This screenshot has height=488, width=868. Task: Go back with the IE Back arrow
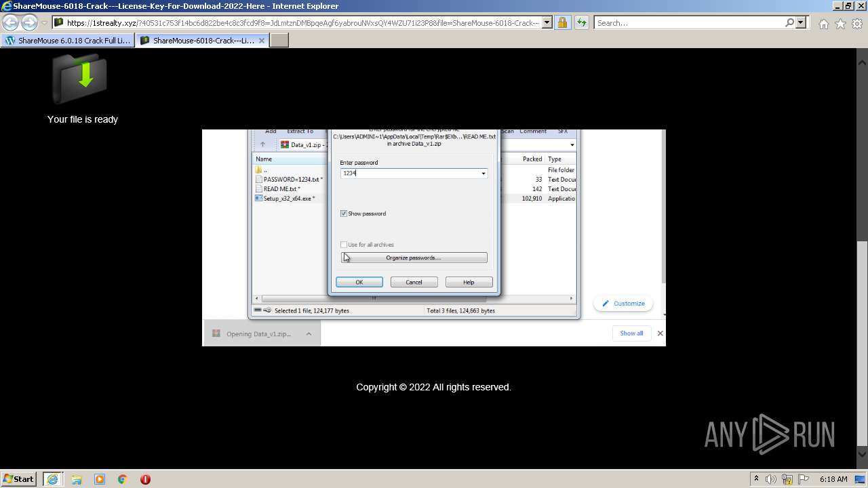[x=11, y=23]
